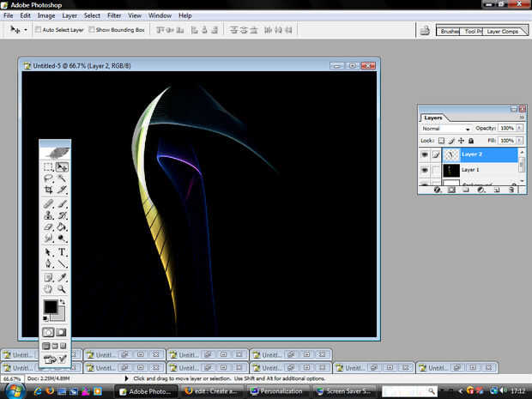
Task: Open the Filter menu
Action: click(x=114, y=15)
